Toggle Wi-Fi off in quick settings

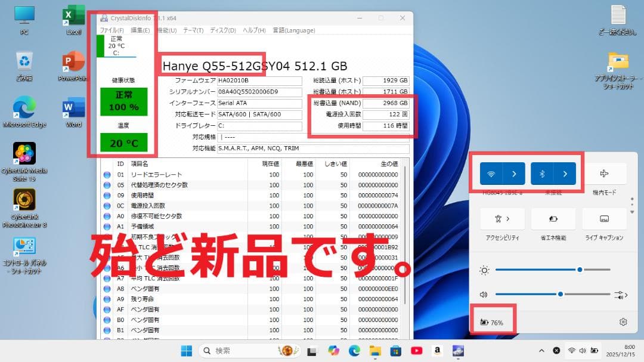click(x=491, y=174)
